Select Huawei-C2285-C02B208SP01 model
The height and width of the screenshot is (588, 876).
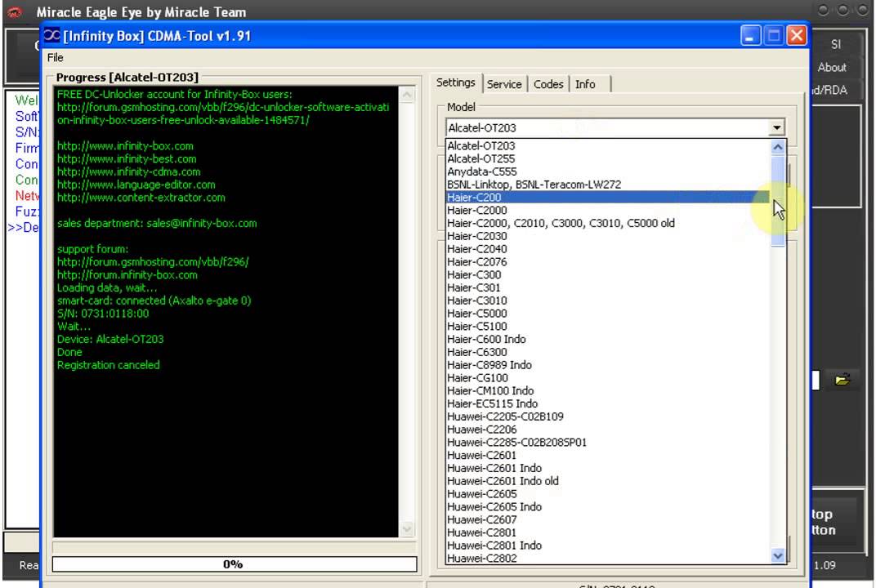607,443
